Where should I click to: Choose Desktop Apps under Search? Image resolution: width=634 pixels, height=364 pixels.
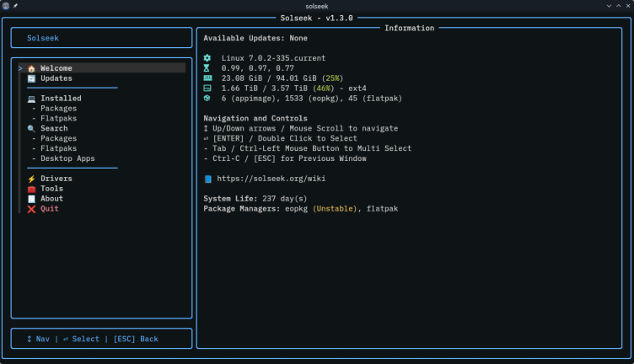pos(67,158)
